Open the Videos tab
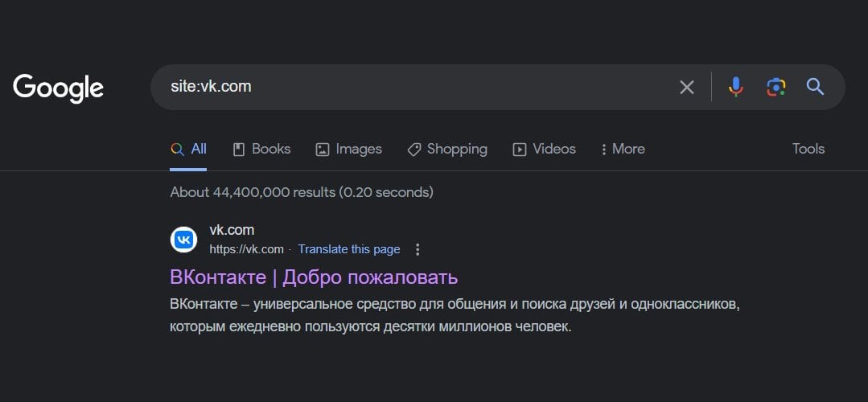The height and width of the screenshot is (402, 868). click(x=544, y=150)
